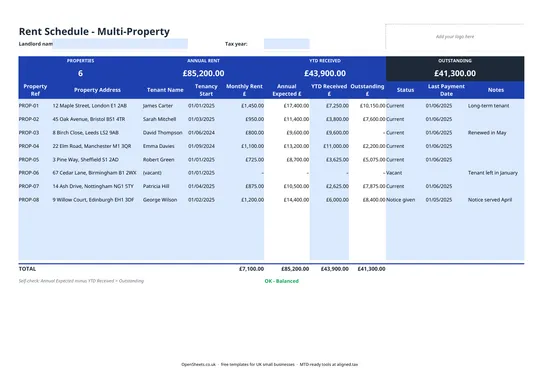
Task: Select cell PROP-02
Action: pos(29,119)
